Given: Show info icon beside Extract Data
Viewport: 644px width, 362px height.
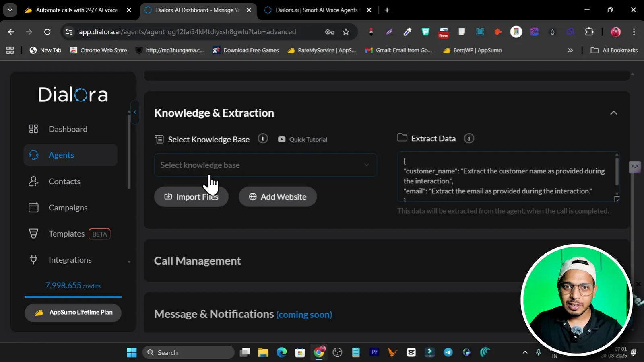Looking at the screenshot, I should coord(469,138).
